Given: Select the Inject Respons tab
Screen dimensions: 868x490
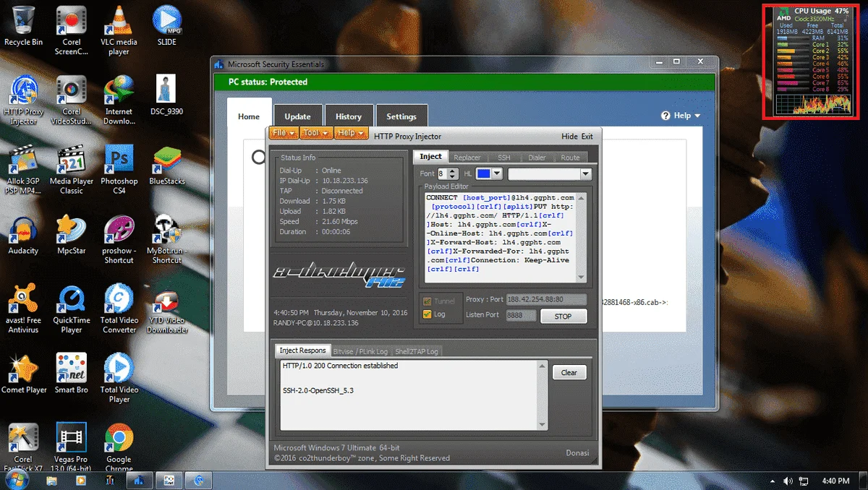Looking at the screenshot, I should [302, 351].
